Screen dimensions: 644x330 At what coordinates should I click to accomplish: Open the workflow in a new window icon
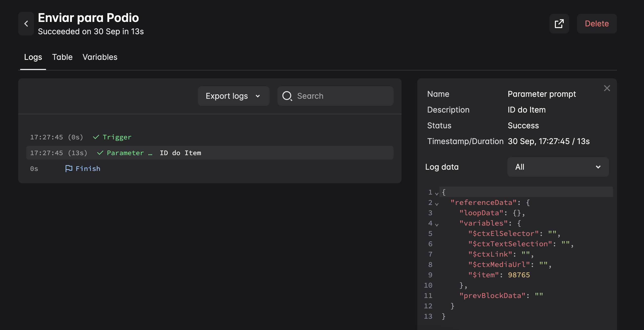click(559, 23)
